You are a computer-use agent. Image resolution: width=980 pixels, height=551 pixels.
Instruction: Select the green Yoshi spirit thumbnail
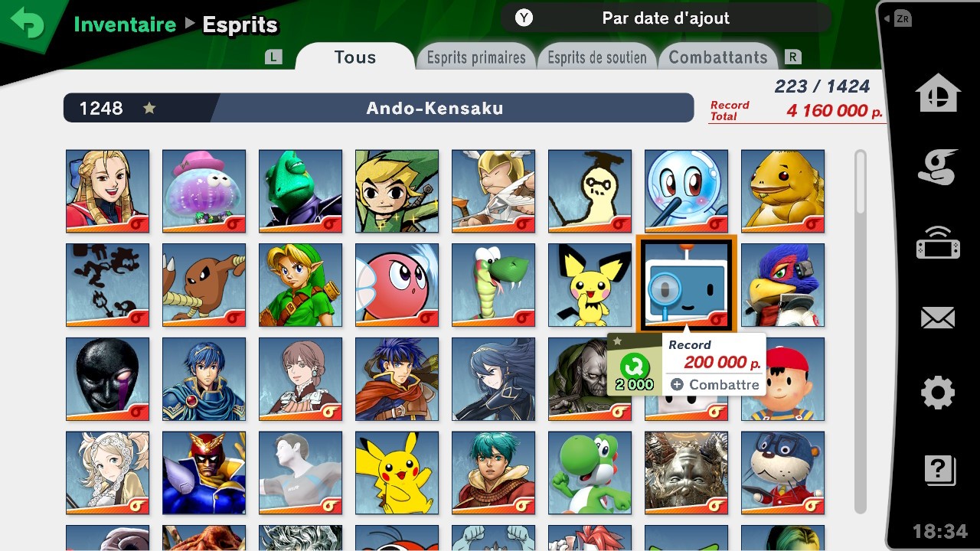coord(590,473)
